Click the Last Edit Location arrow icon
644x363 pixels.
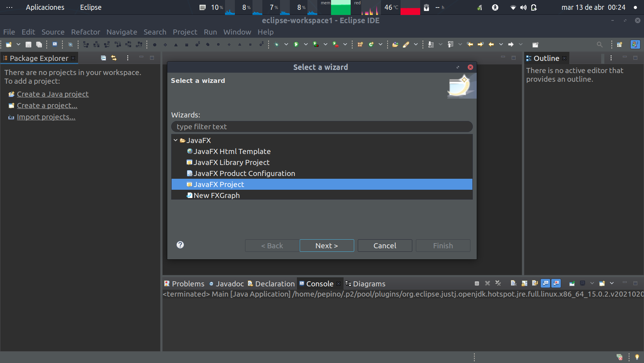click(x=470, y=45)
